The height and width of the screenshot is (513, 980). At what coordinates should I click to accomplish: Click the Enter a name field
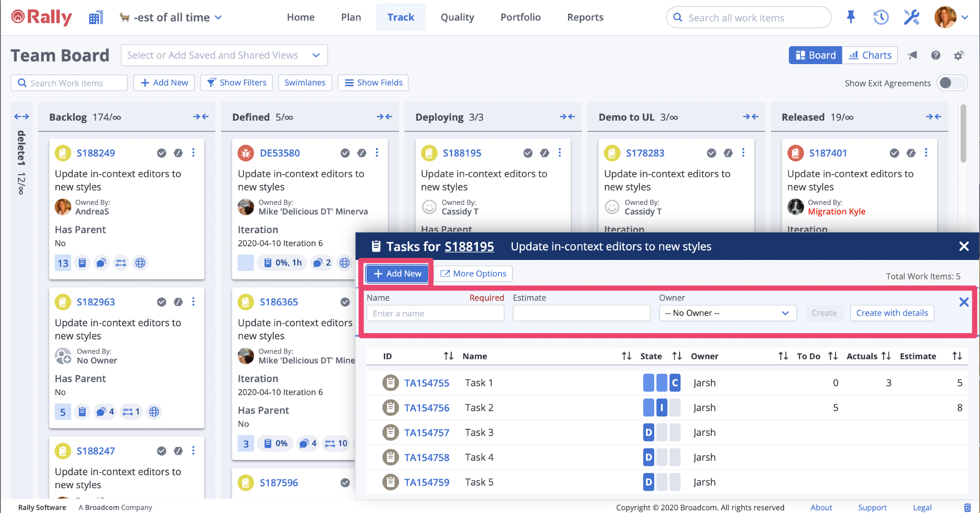435,313
